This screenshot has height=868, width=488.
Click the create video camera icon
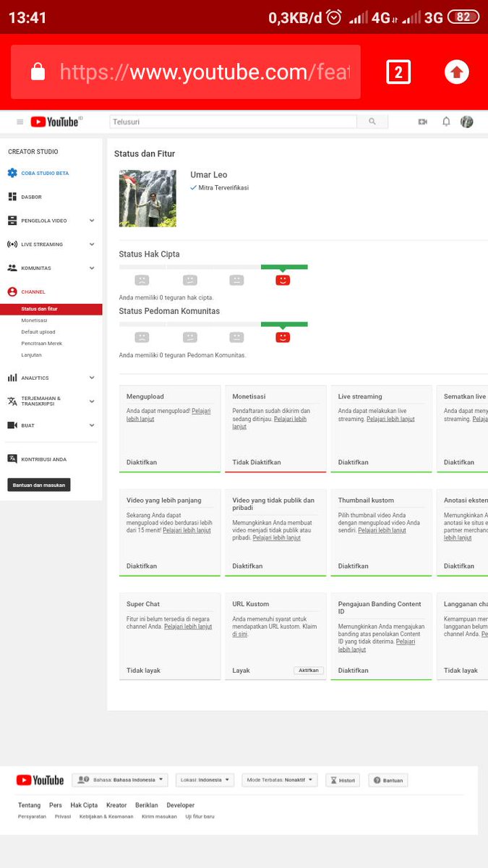[x=423, y=122]
